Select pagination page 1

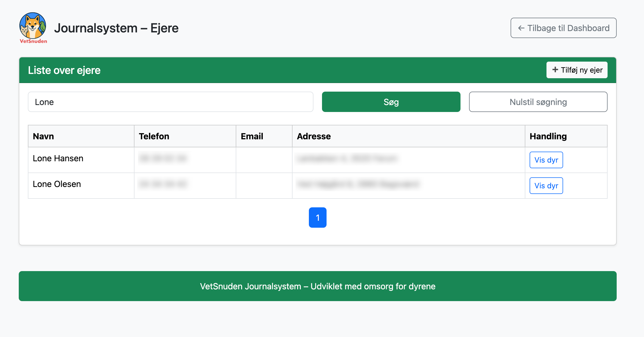[318, 218]
